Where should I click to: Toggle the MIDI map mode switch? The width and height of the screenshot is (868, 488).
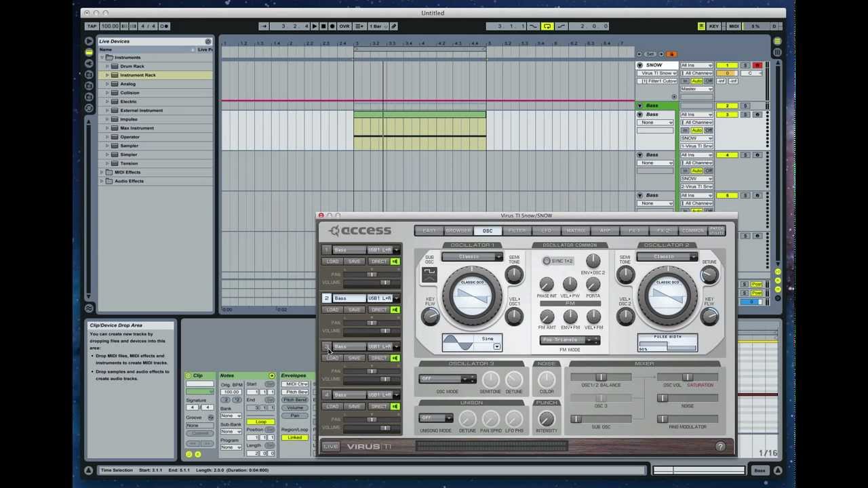(734, 26)
